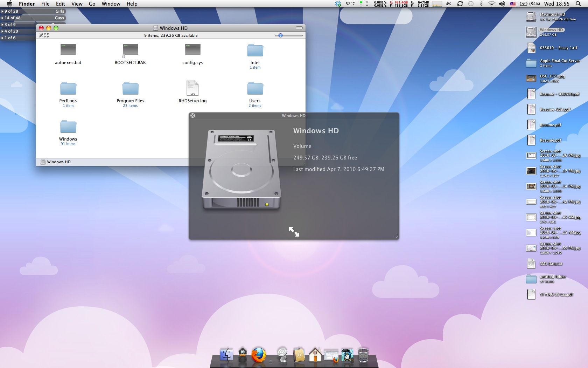Click the grid arrange icon in Finder toolbar
Viewport: 588px width, 368px height.
[47, 35]
